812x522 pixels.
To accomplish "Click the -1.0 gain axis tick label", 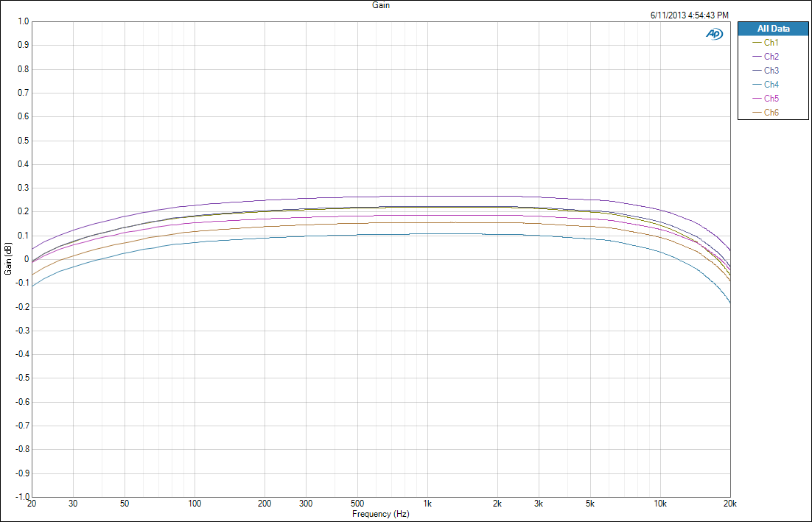I will [22, 497].
